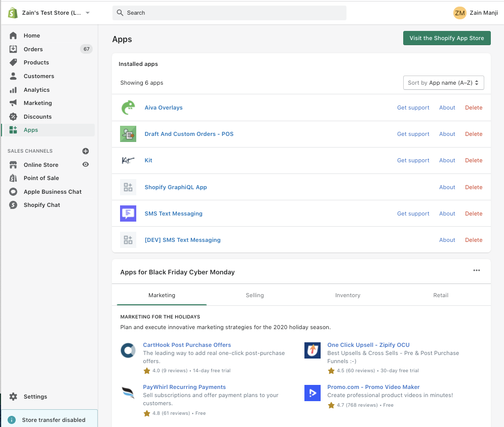
Task: Click the Online Store storefront icon
Action: point(13,165)
